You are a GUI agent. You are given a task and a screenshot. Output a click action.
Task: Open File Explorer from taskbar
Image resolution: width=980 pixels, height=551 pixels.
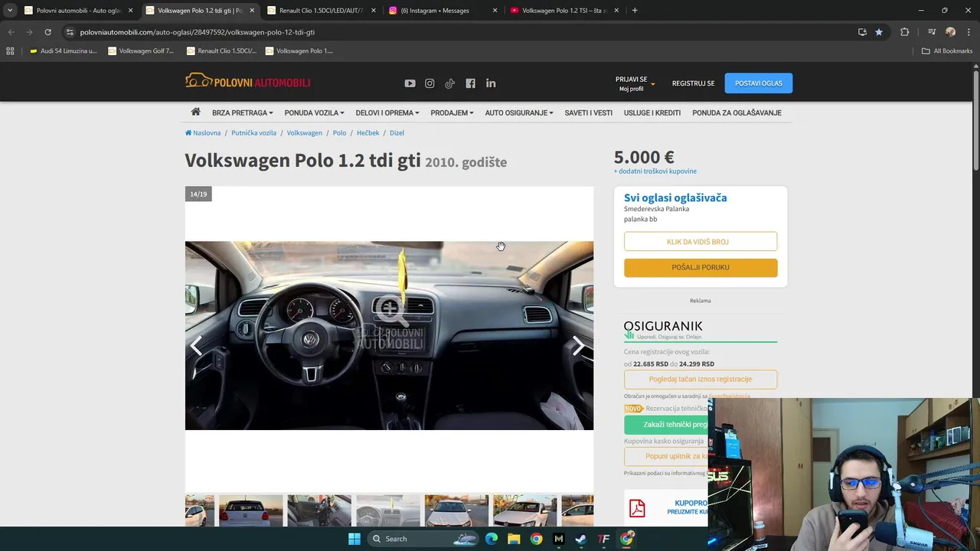coord(514,539)
